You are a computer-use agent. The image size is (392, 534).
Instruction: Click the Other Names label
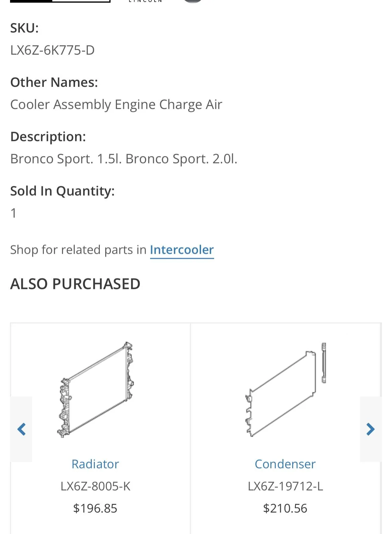54,82
